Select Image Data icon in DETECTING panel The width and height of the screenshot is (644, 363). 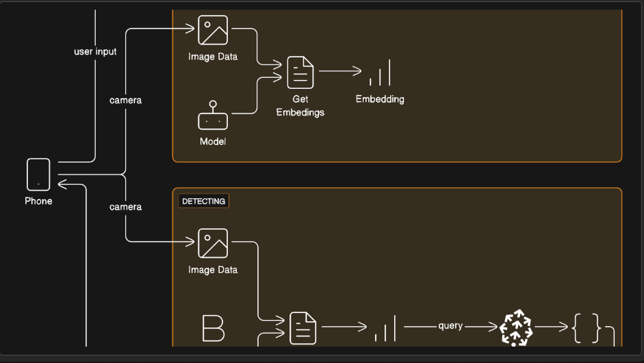213,243
